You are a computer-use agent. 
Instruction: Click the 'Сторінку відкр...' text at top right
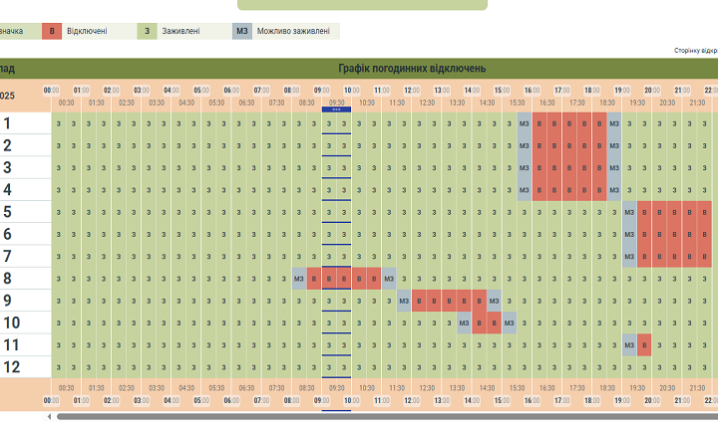tap(695, 50)
